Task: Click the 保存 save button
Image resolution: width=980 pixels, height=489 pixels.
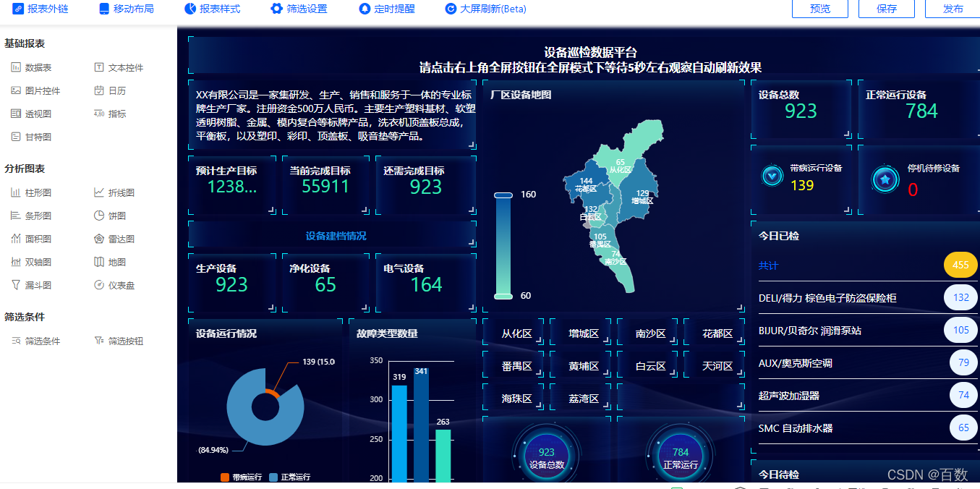Action: (886, 9)
